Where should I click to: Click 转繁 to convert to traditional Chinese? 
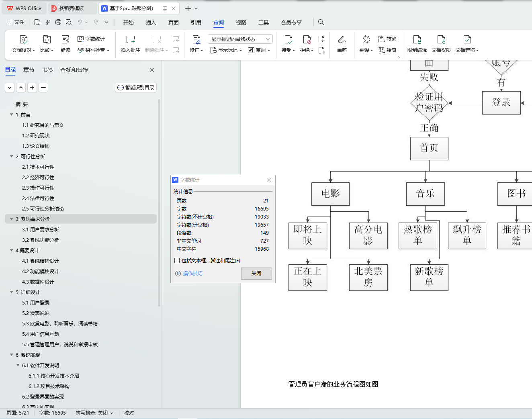387,39
